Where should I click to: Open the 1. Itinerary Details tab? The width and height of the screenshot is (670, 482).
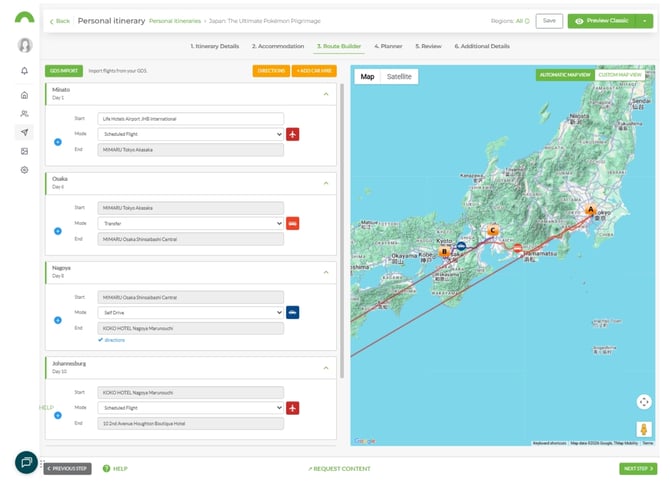215,46
